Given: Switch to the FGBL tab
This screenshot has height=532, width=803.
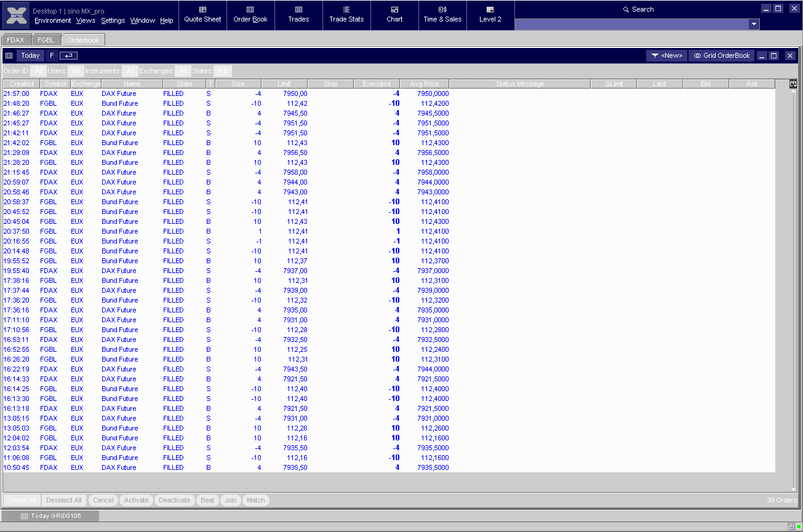Looking at the screenshot, I should click(46, 40).
